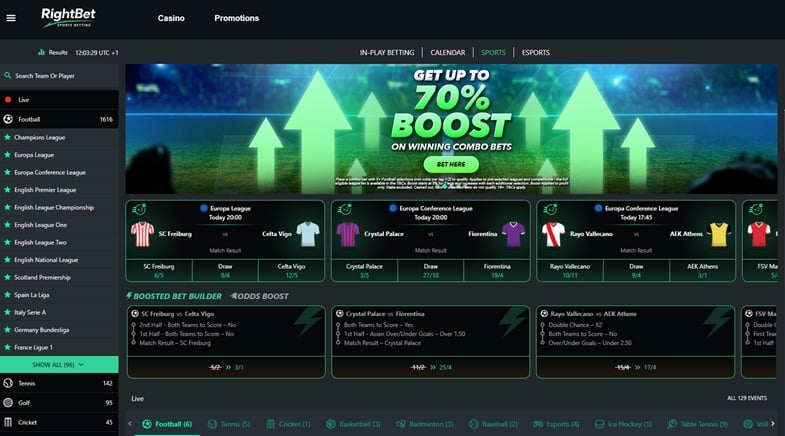Click the Football ball icon in sidebar

(x=8, y=119)
